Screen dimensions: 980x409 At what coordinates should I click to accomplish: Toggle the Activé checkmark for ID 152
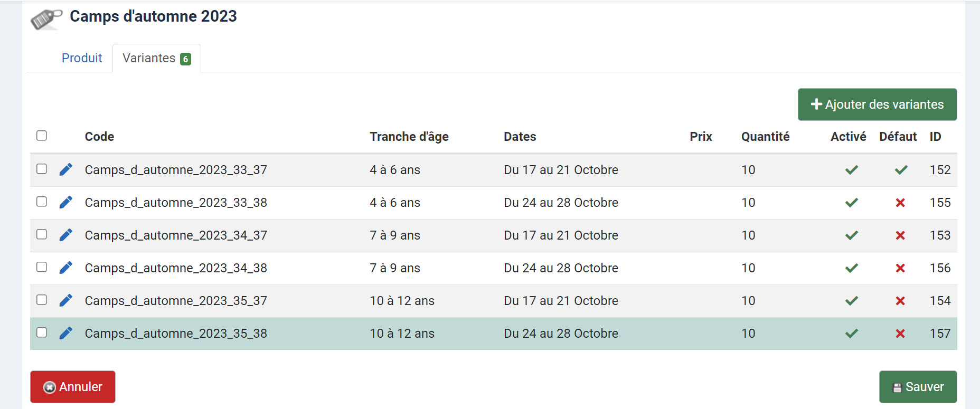tap(851, 170)
